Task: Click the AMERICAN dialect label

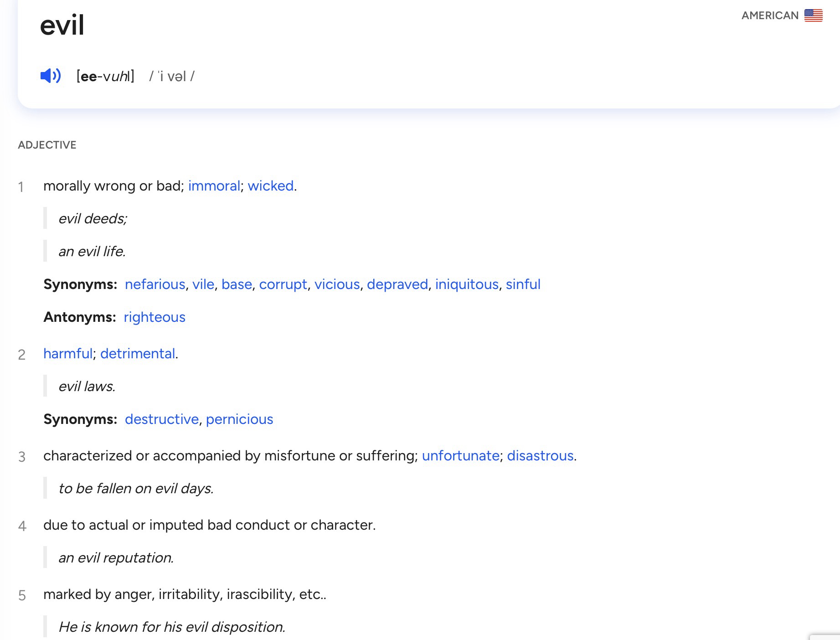Action: (770, 15)
